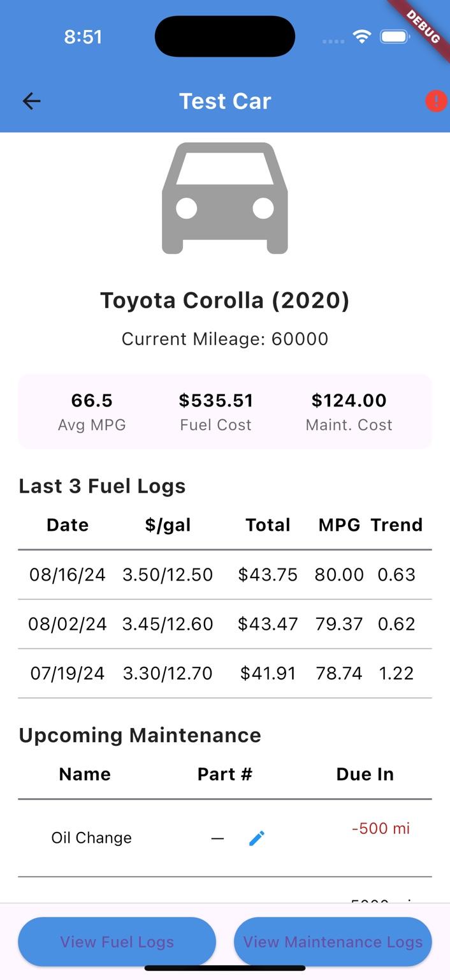
Task: Tap the battery status icon
Action: click(395, 37)
